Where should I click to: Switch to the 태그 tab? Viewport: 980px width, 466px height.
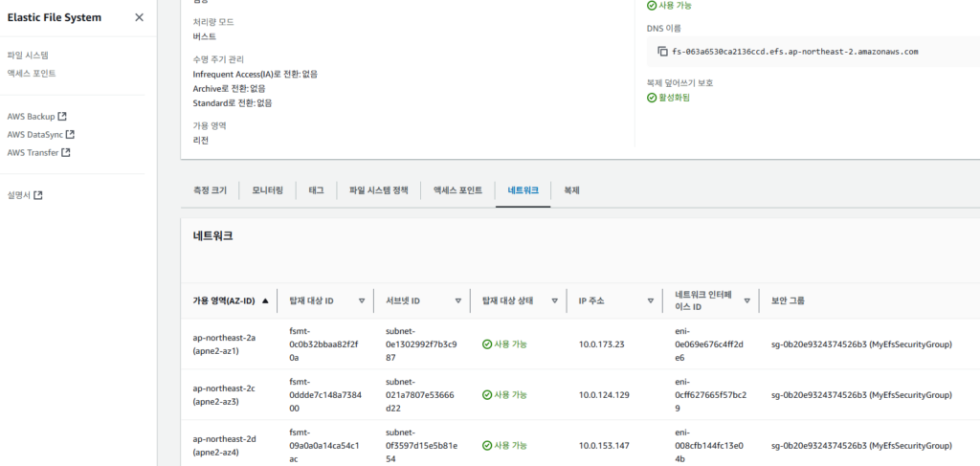(316, 190)
